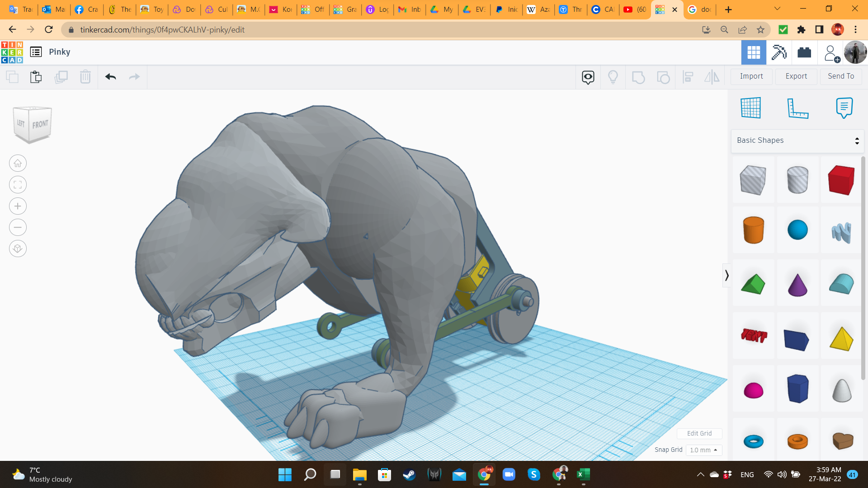The image size is (868, 488).
Task: Open the Notes tool
Action: click(x=844, y=108)
